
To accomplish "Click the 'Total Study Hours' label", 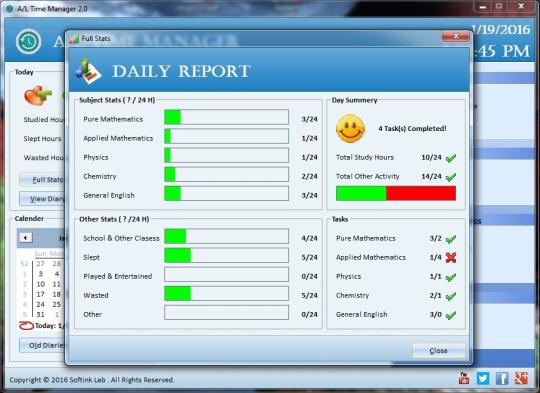I will [365, 157].
